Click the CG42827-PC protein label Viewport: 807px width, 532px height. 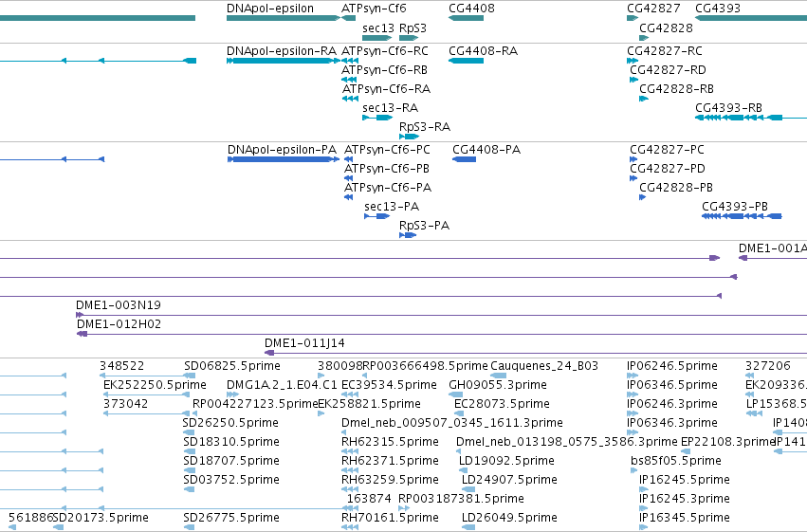coord(667,150)
